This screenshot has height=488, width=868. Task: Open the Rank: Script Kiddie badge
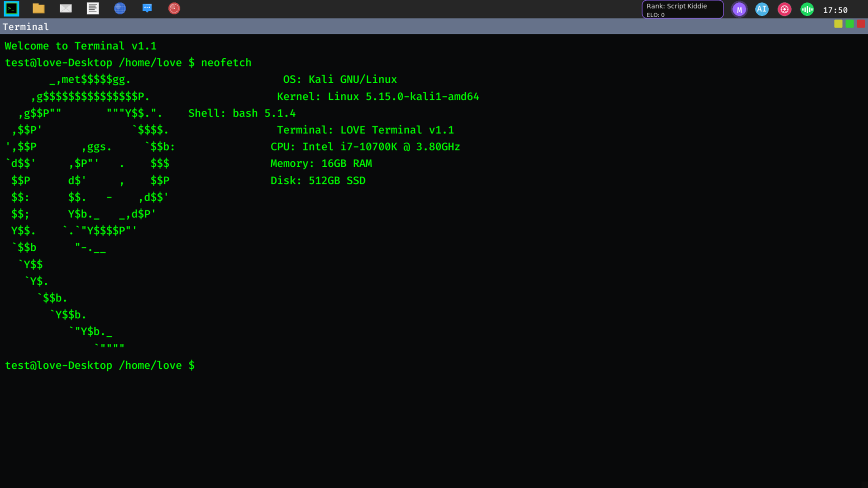coord(682,9)
